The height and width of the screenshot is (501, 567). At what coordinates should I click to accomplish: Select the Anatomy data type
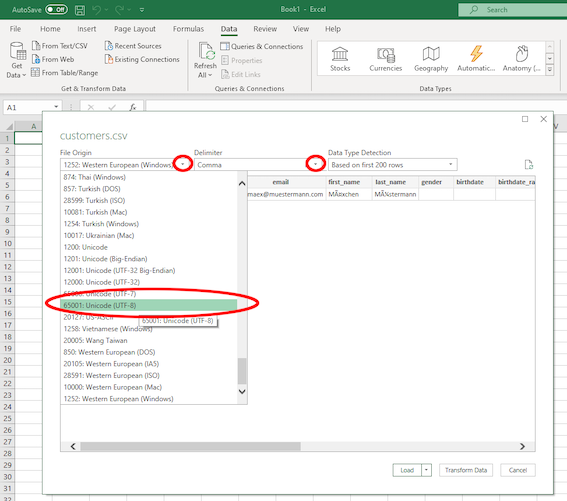521,59
